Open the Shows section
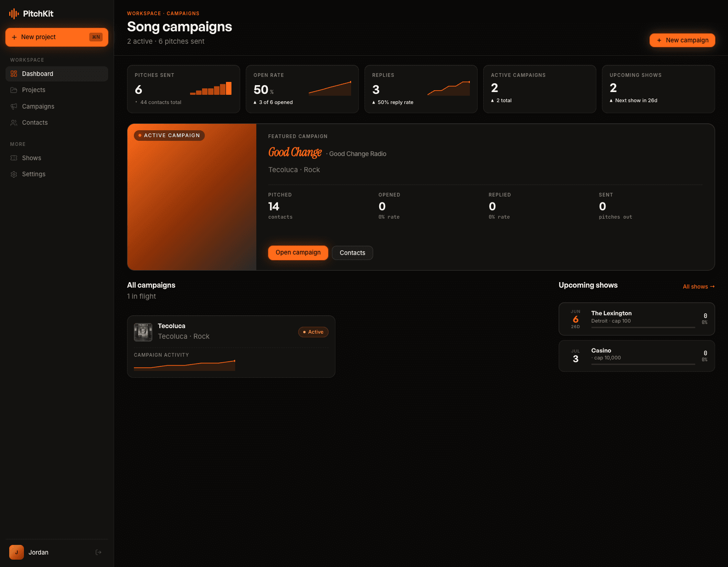Viewport: 728px width, 567px height. [57, 158]
